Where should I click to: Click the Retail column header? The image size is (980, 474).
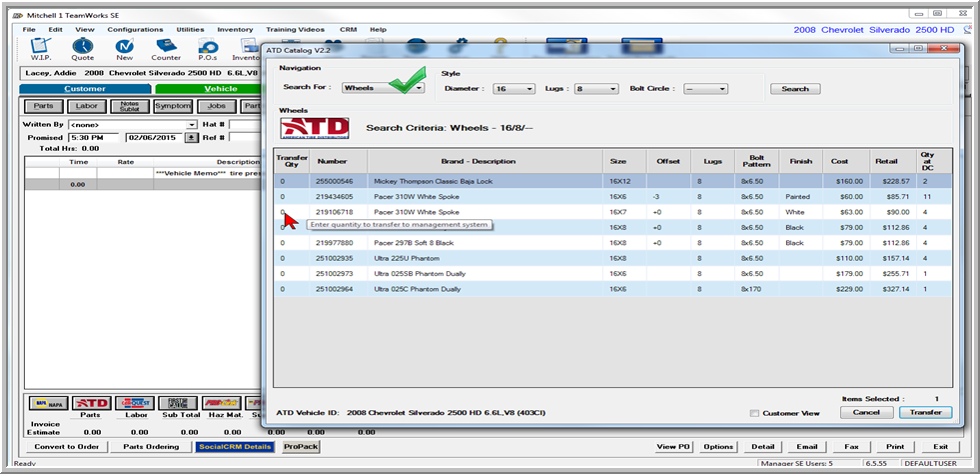point(892,161)
